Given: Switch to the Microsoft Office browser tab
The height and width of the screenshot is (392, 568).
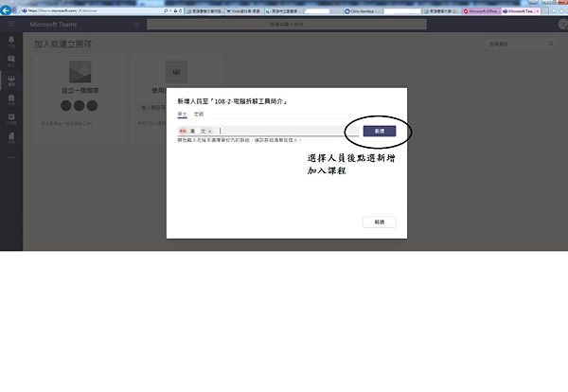Looking at the screenshot, I should pos(483,10).
